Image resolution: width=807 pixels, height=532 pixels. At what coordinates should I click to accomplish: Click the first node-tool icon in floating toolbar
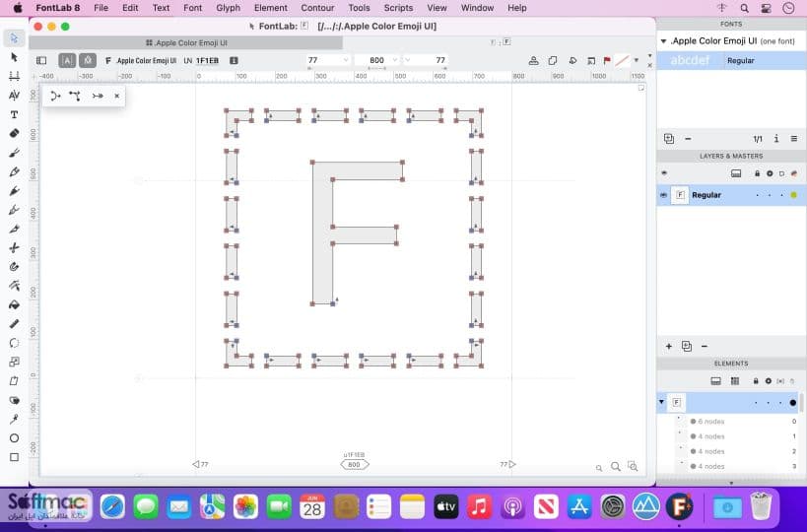(x=55, y=96)
